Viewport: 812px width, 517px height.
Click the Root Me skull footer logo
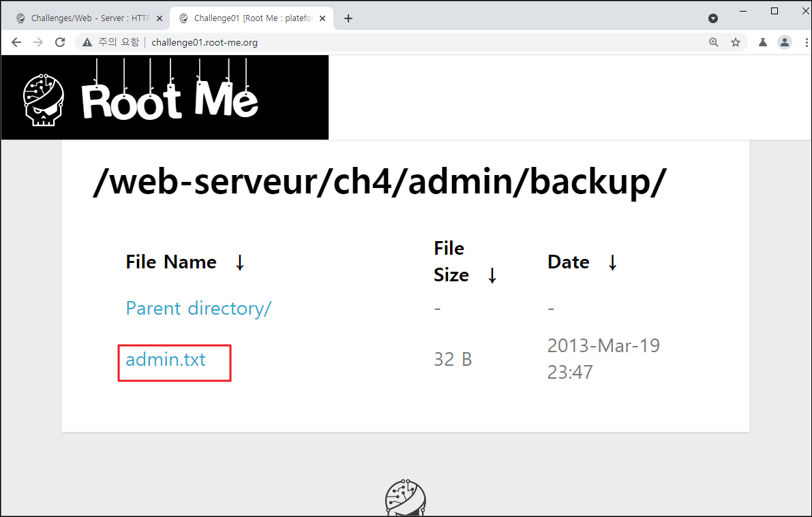[x=406, y=497]
